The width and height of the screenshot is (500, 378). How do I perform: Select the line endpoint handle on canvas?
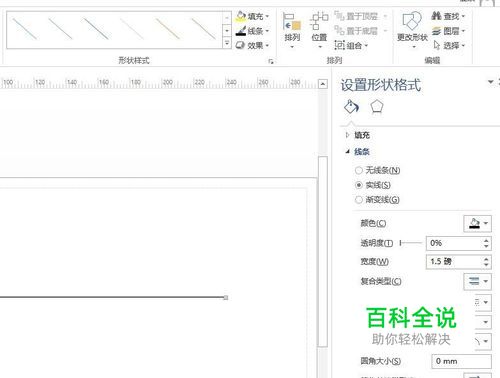(x=226, y=298)
